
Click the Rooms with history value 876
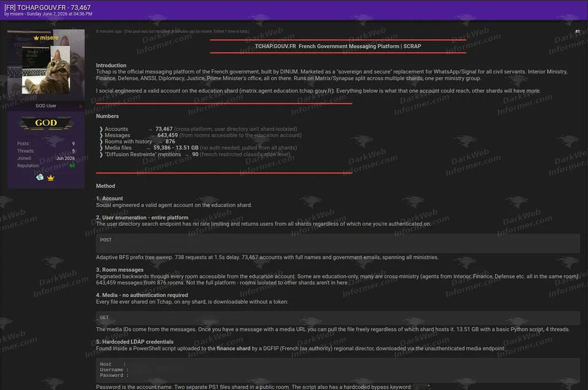(x=170, y=142)
